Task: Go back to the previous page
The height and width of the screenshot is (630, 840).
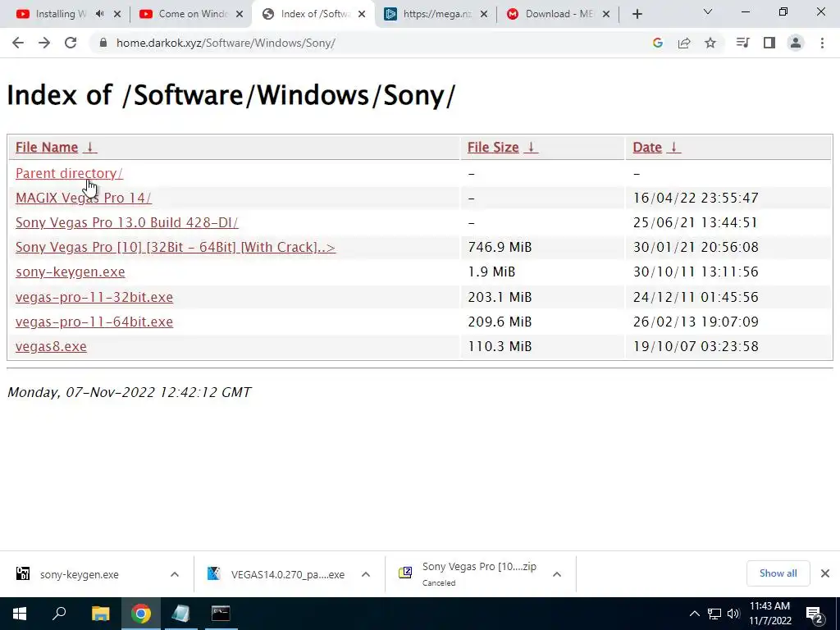Action: click(x=18, y=43)
